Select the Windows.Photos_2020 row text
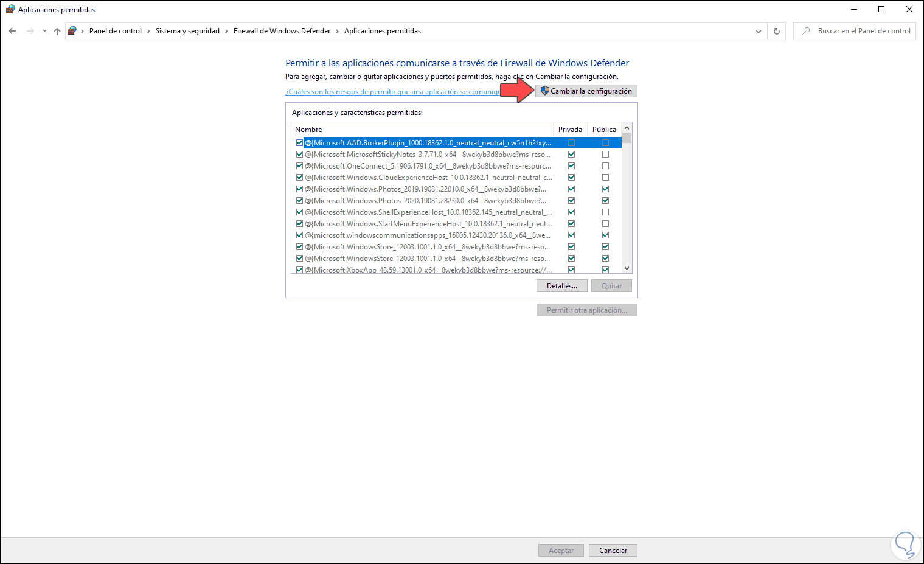Screen dimensions: 924x564 click(426, 201)
